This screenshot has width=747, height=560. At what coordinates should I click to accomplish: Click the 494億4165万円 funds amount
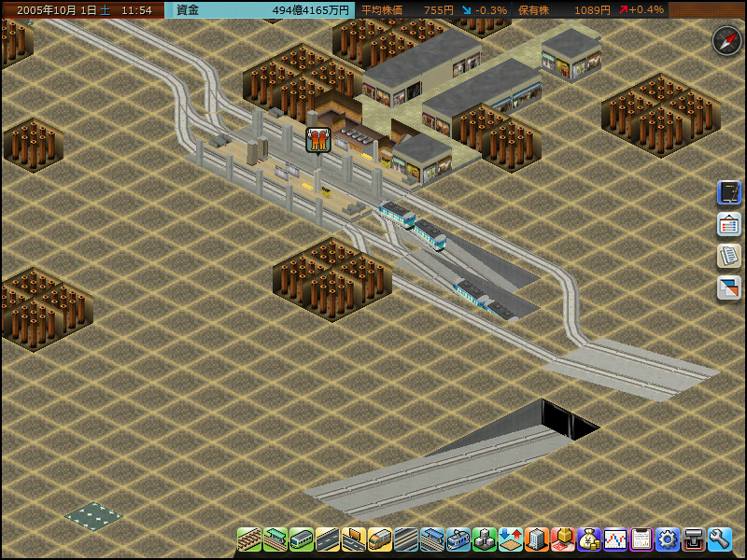tap(311, 10)
